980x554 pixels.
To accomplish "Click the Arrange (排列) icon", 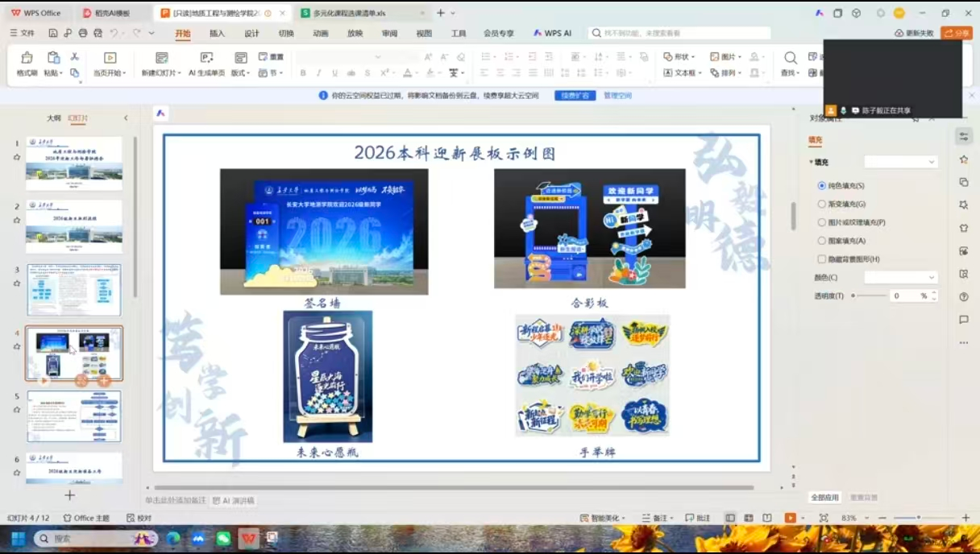I will click(714, 72).
